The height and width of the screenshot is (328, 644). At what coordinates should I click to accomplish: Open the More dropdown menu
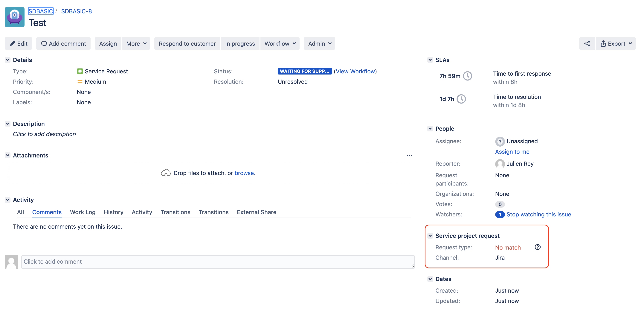click(x=136, y=44)
